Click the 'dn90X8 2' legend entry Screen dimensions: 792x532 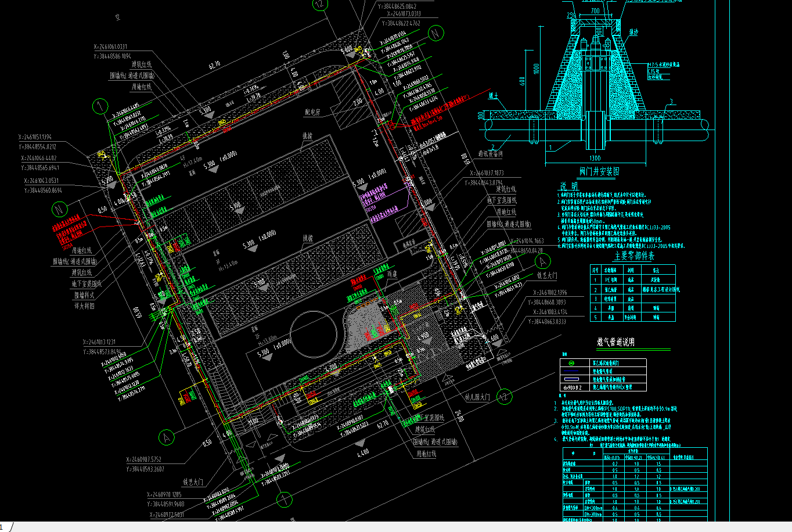click(572, 387)
